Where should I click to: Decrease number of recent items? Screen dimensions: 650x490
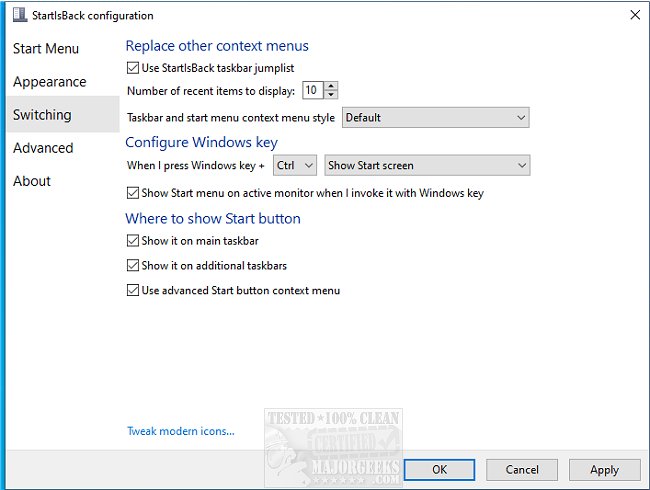[332, 95]
